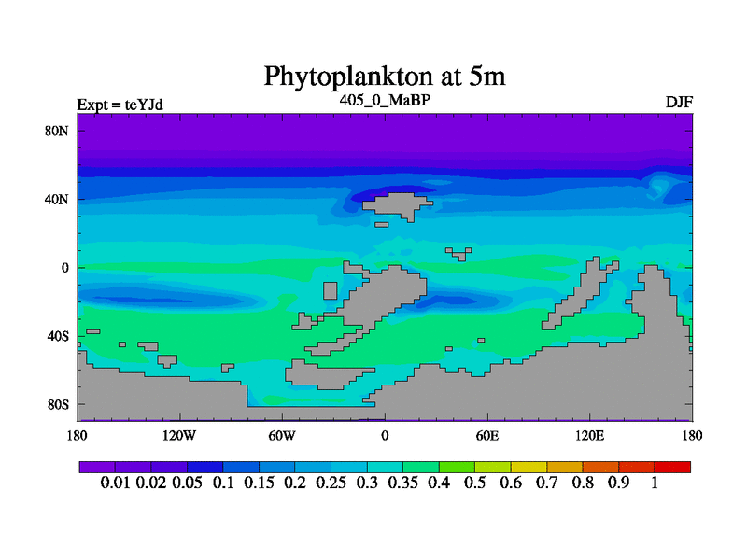This screenshot has width=747, height=560.
Task: Click the "60W" longitude axis label
Action: [x=282, y=436]
